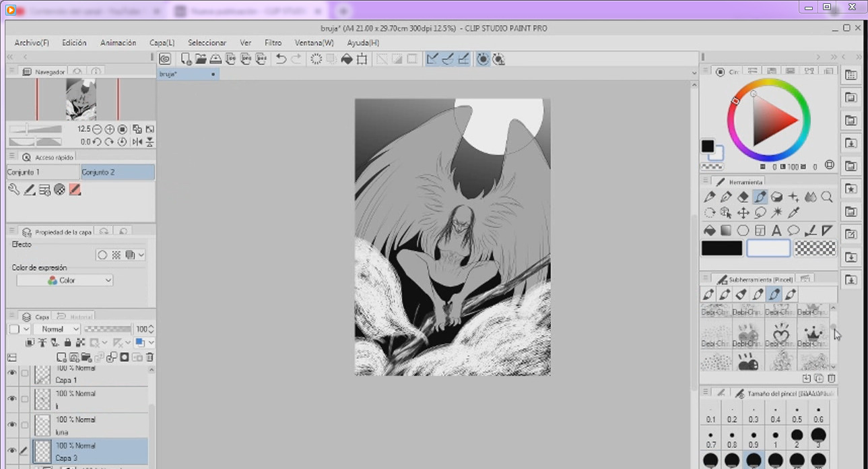Image resolution: width=868 pixels, height=469 pixels.
Task: Open the Ventana(W) menu
Action: pyautogui.click(x=314, y=42)
